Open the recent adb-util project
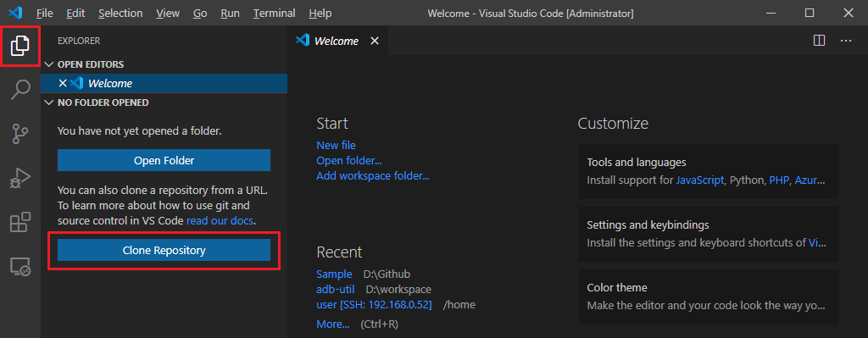The image size is (868, 338). click(336, 290)
